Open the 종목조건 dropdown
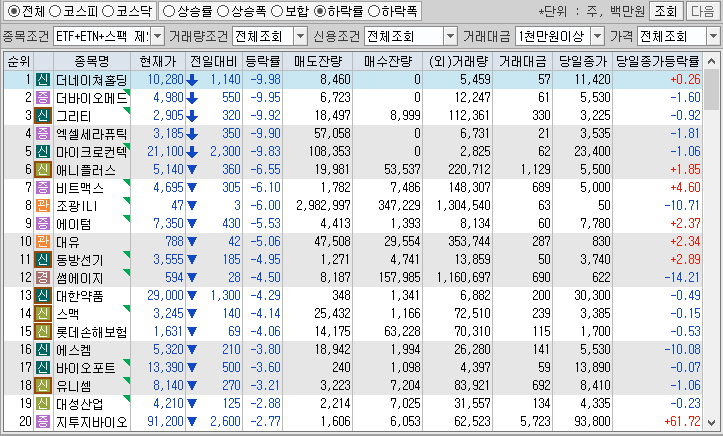The image size is (723, 436). [157, 36]
